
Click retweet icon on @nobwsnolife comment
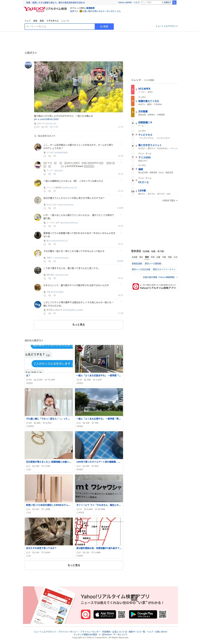coord(49,278)
